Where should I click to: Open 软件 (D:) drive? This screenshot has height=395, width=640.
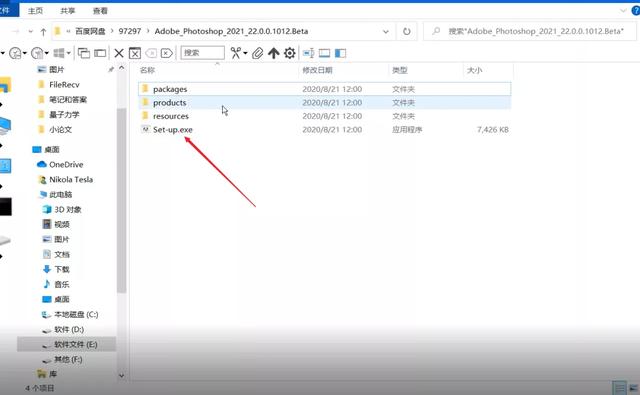coord(69,329)
